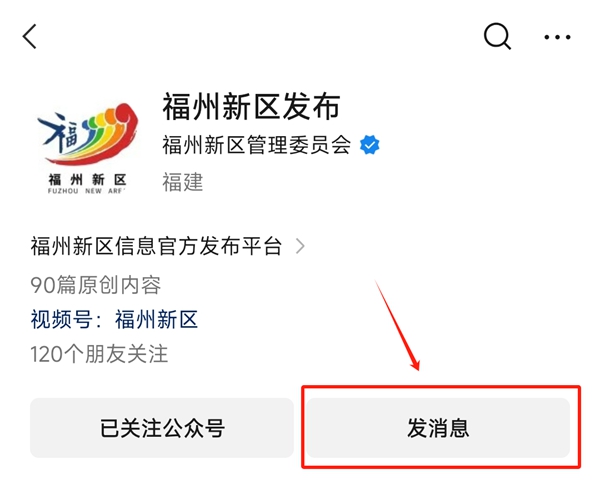This screenshot has width=600, height=489.
Task: Click the 发消息 button
Action: click(438, 427)
